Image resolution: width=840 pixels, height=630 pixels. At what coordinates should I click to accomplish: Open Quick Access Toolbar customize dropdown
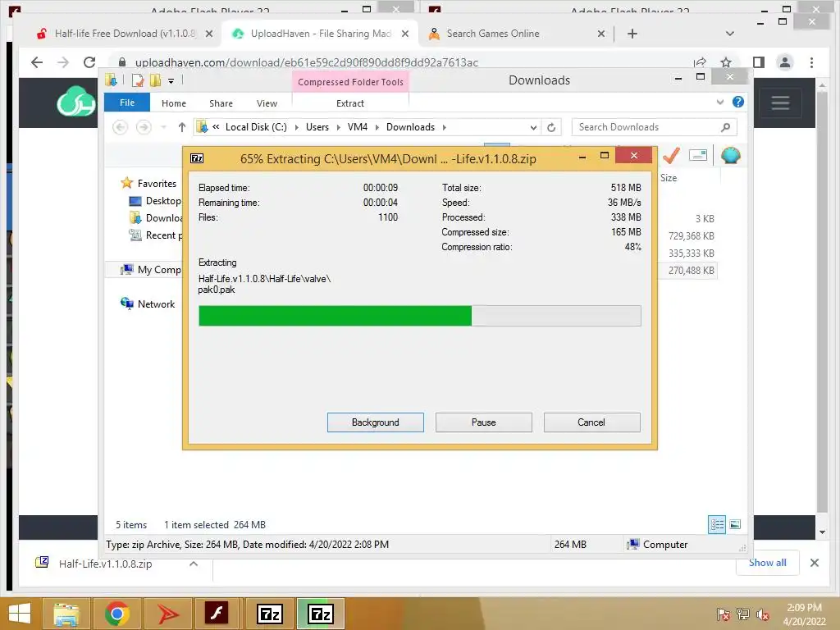tap(171, 81)
